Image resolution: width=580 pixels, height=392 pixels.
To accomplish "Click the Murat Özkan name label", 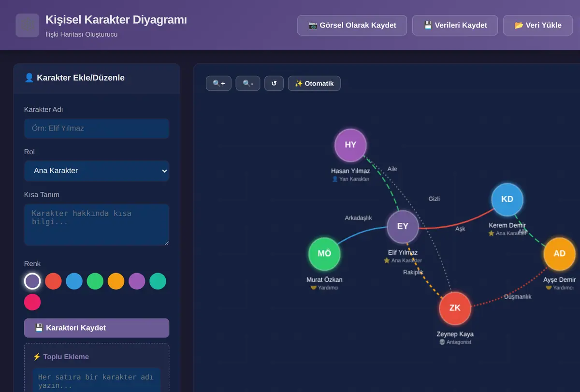I will [x=324, y=280].
